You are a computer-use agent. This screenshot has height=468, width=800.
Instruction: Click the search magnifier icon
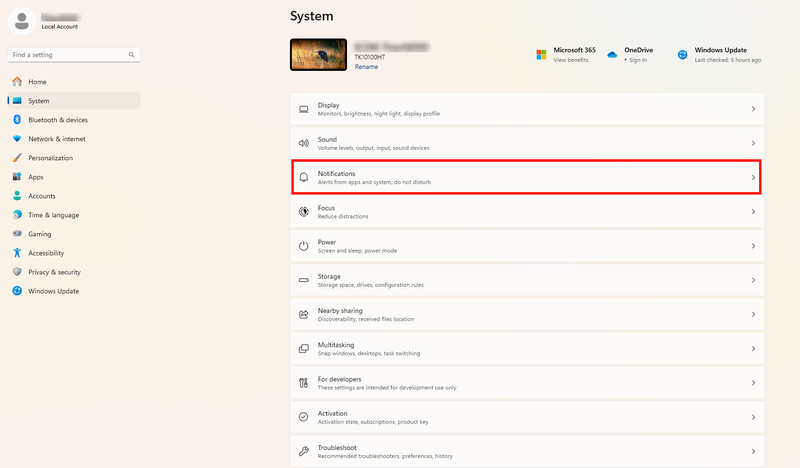(x=132, y=55)
